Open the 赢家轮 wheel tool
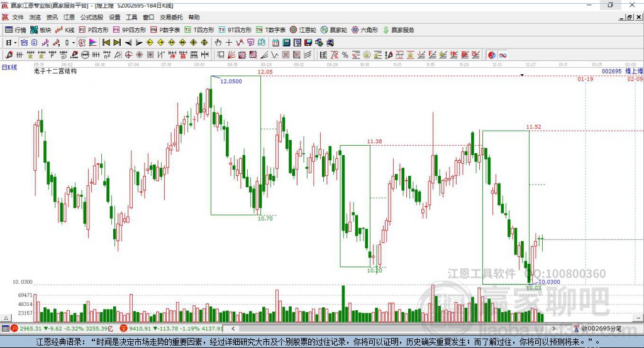This screenshot has width=644, height=348. [334, 30]
